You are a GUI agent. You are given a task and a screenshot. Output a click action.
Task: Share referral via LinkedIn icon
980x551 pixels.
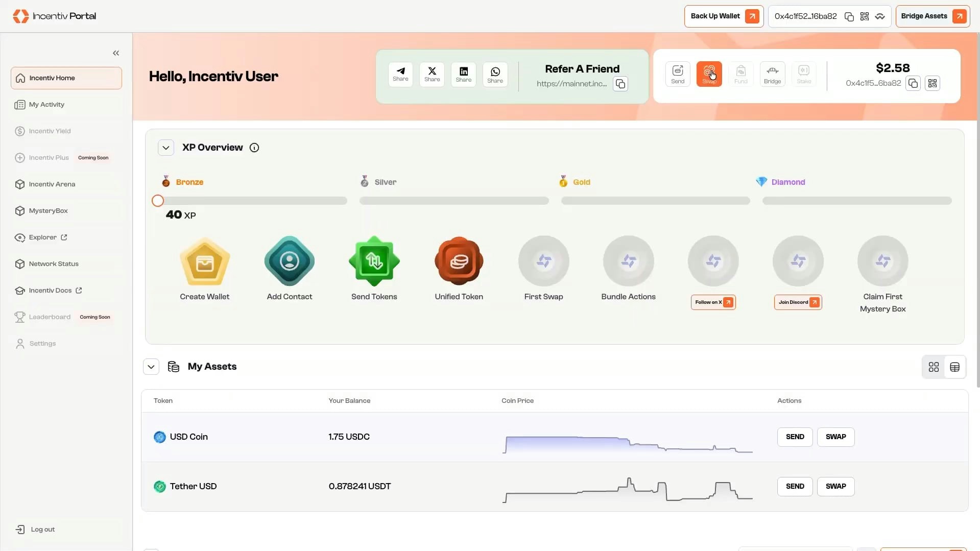click(x=464, y=75)
